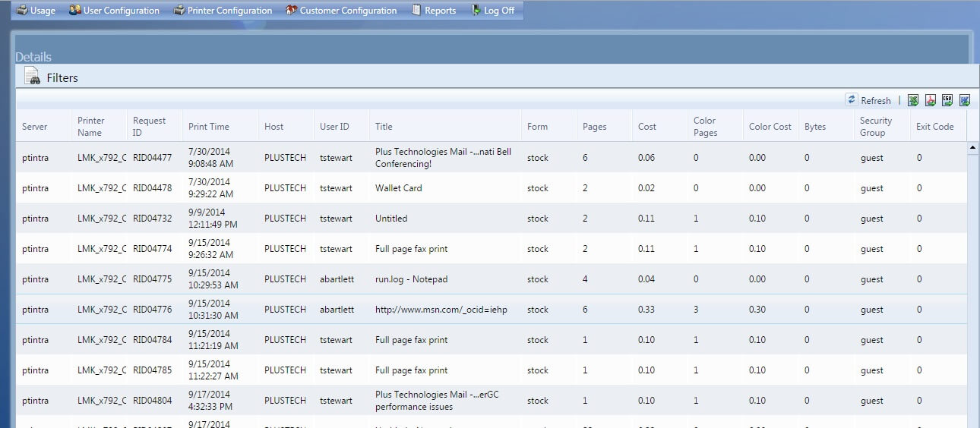Select request ID RID04776 row
This screenshot has height=428, width=980.
(x=152, y=310)
